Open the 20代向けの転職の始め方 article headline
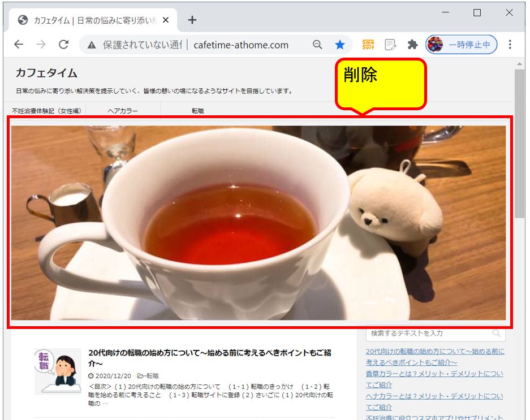The image size is (530, 420). tap(209, 358)
